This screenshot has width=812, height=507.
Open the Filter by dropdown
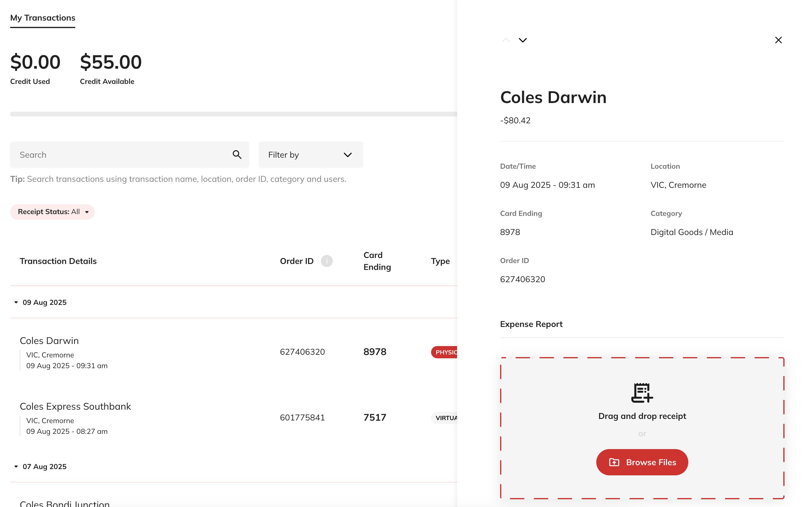(x=310, y=155)
